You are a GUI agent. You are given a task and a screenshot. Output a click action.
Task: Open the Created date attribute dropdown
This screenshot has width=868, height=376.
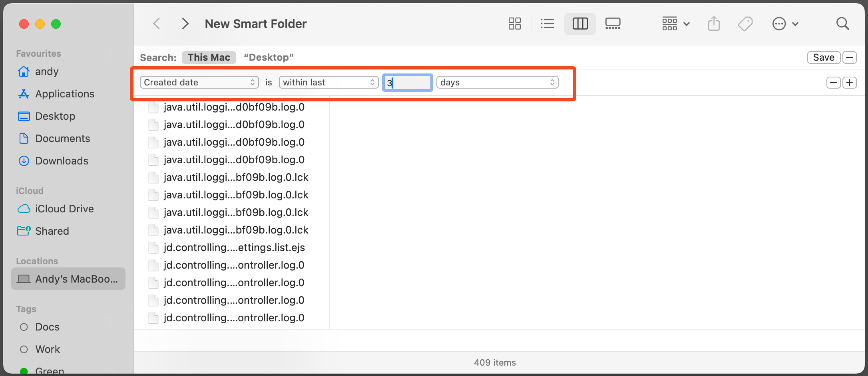(199, 83)
